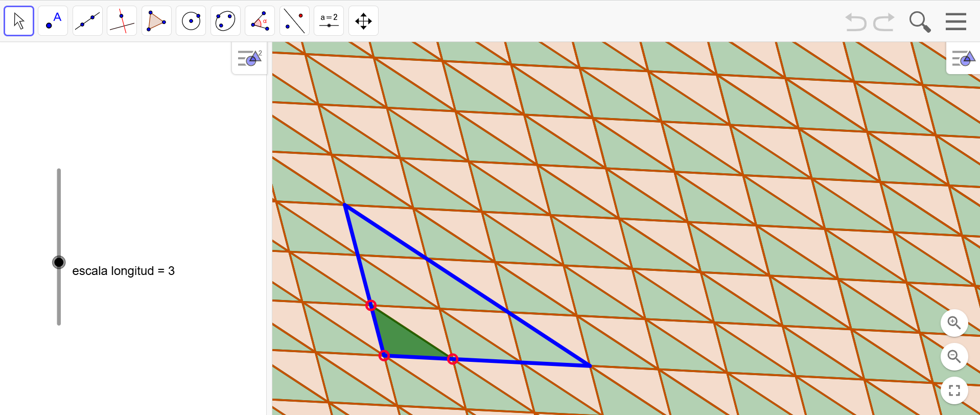Zoom out the graphics view
980x415 pixels.
coord(954,357)
